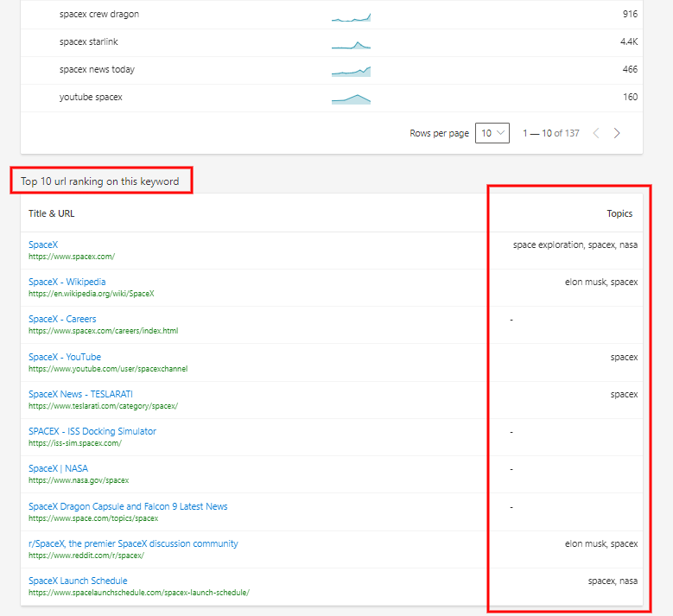The width and height of the screenshot is (673, 616).
Task: Click the en.wikipedia.org/wiki/SpaceX URL
Action: [92, 294]
